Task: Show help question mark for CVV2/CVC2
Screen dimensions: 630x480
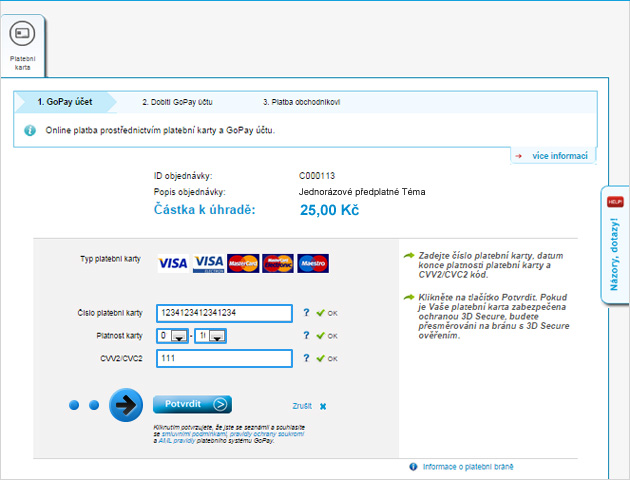Action: click(305, 358)
